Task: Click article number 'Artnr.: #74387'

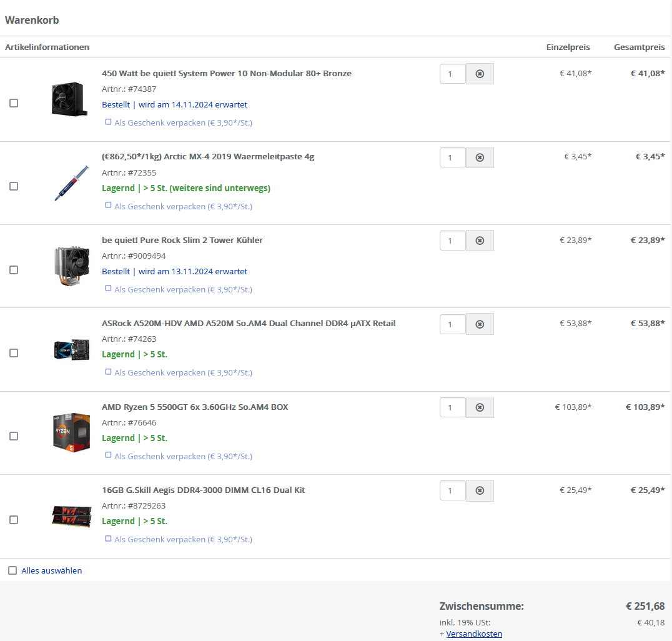Action: [129, 89]
